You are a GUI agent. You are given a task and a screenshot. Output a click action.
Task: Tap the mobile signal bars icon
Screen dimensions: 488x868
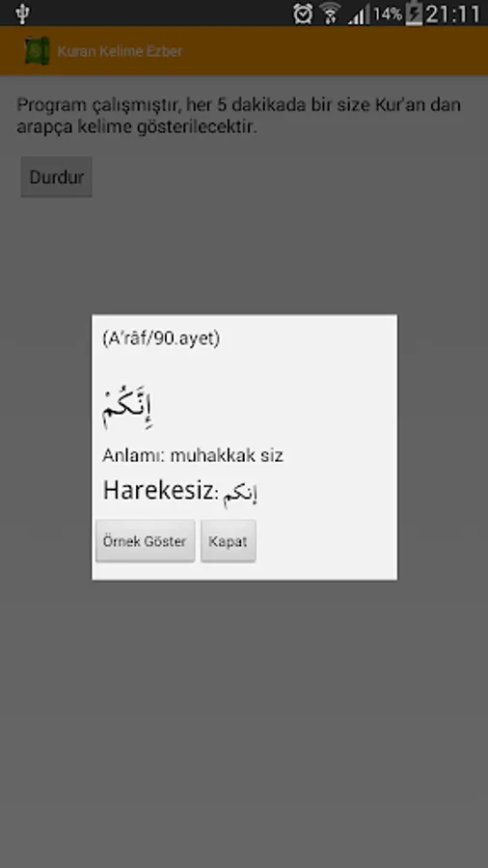[x=359, y=14]
